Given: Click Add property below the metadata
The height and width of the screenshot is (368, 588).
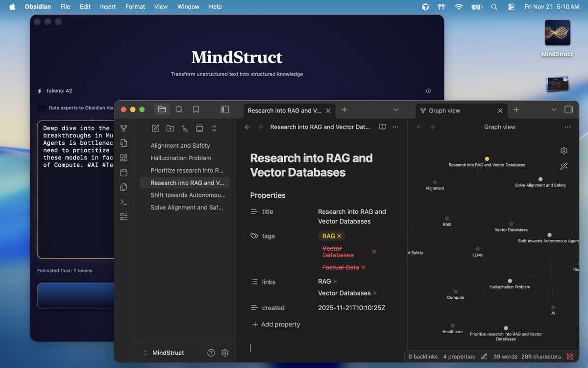Looking at the screenshot, I should click(x=276, y=324).
